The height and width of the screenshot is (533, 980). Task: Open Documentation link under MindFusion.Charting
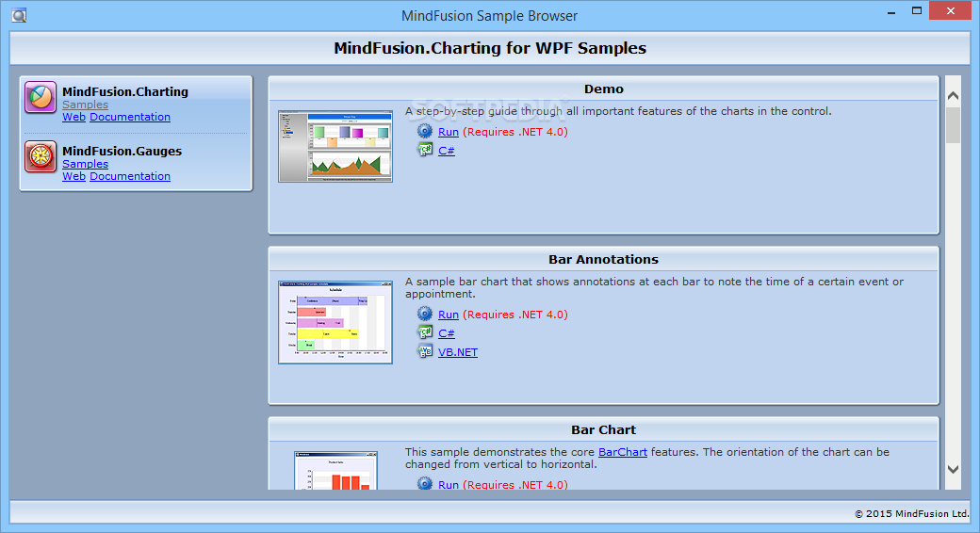tap(130, 117)
